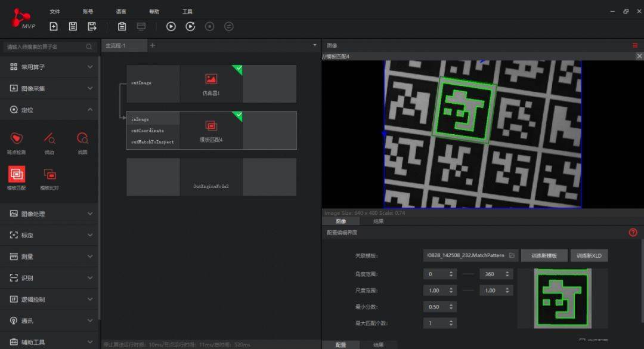Click the outImage port of 仿真器1

coord(141,82)
